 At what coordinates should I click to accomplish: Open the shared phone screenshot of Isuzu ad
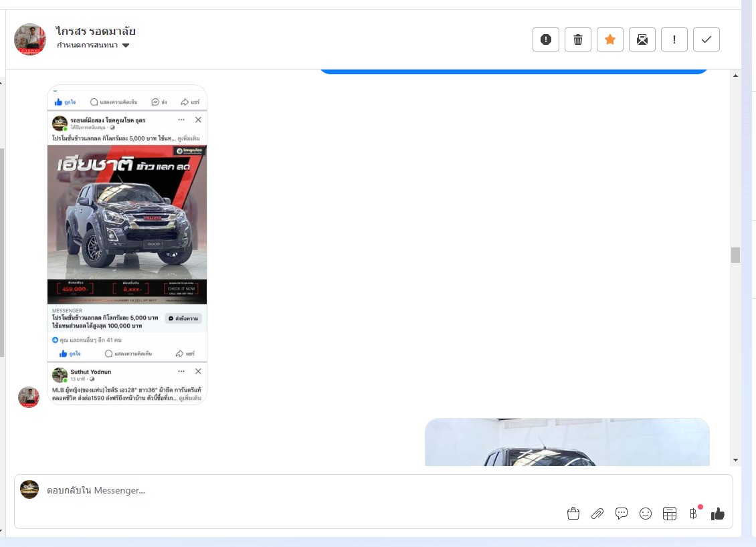coord(127,244)
